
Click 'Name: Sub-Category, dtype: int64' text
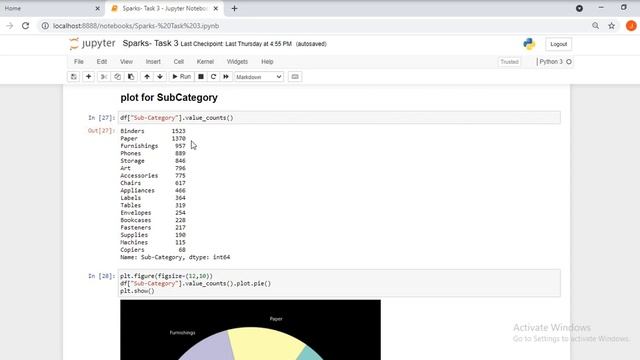(175, 257)
